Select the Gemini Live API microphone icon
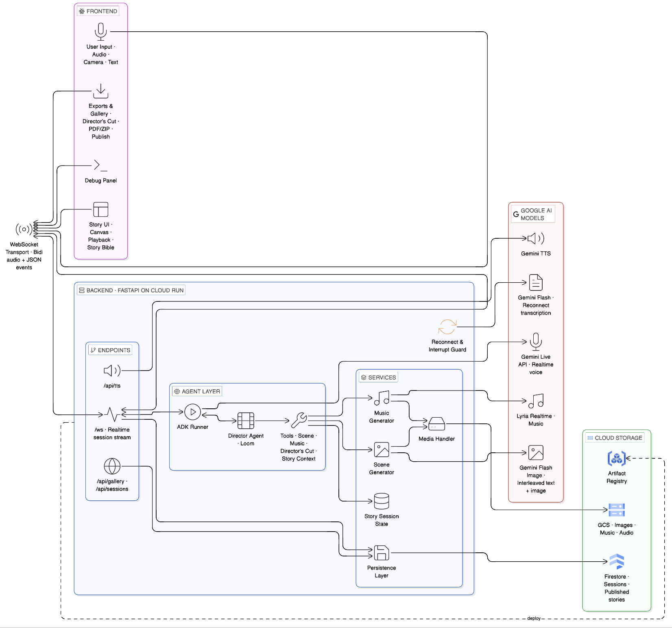This screenshot has height=628, width=672. [536, 342]
